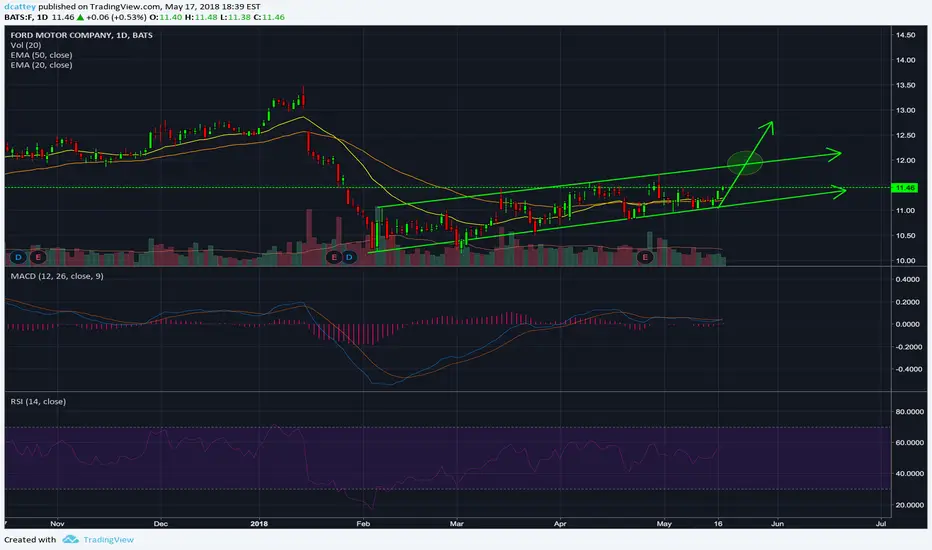Viewport: 932px width, 550px height.
Task: Click the green 11.46 current price tag
Action: [x=905, y=188]
